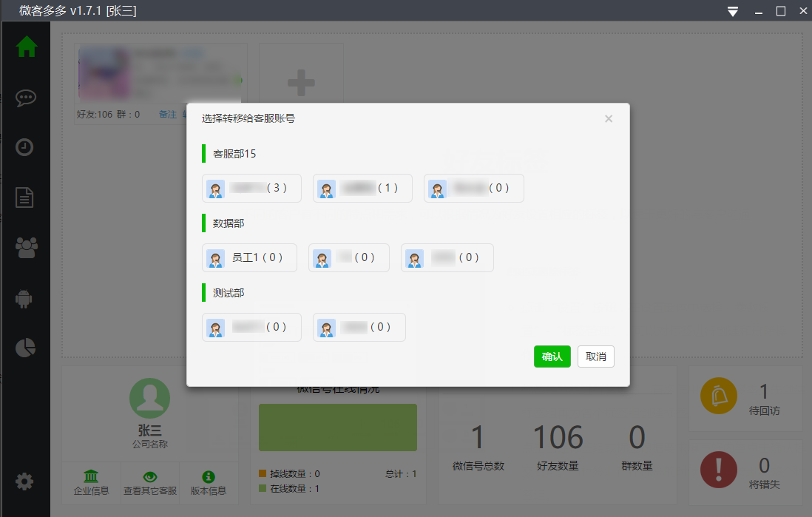Click the plus icon to add account
The height and width of the screenshot is (517, 812).
pyautogui.click(x=302, y=83)
